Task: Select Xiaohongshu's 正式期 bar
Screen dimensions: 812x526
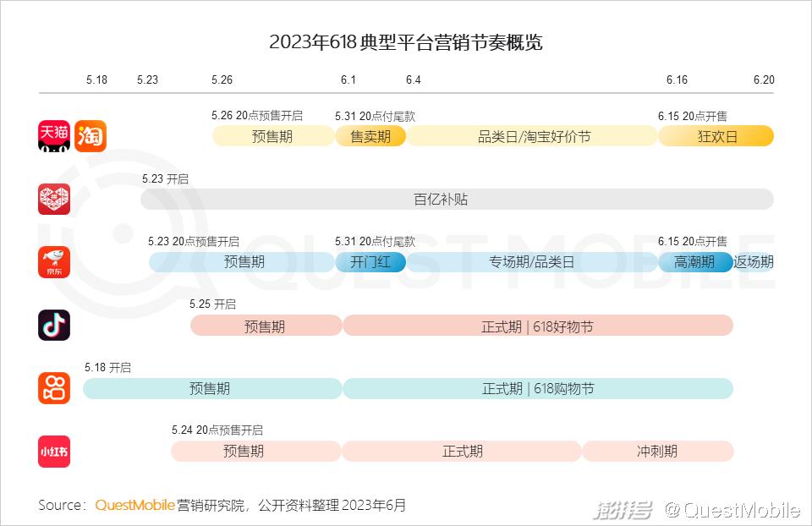Action: coord(462,452)
